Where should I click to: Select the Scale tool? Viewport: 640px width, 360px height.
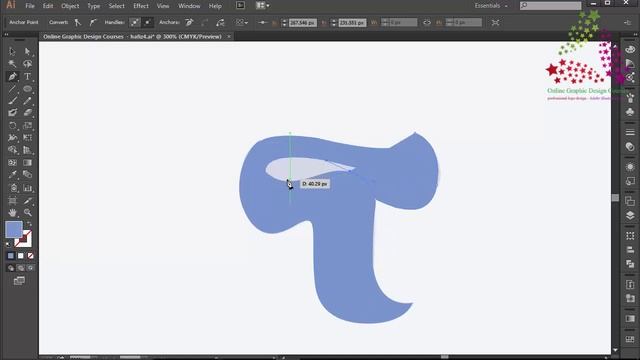pyautogui.click(x=27, y=126)
